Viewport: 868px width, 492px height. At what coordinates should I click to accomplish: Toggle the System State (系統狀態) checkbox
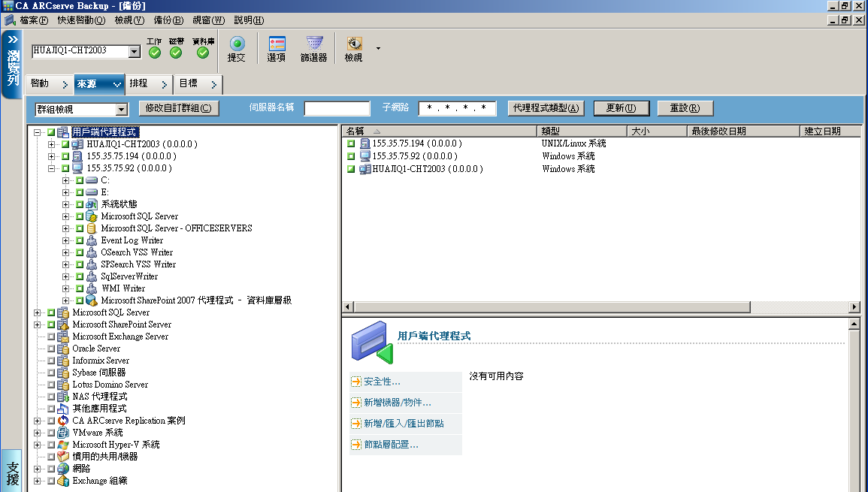tap(80, 204)
